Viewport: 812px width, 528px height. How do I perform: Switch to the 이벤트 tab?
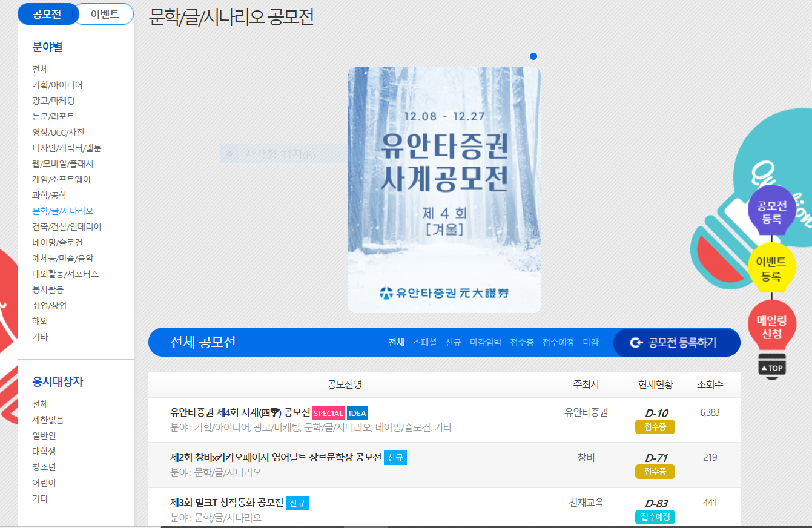tap(104, 14)
